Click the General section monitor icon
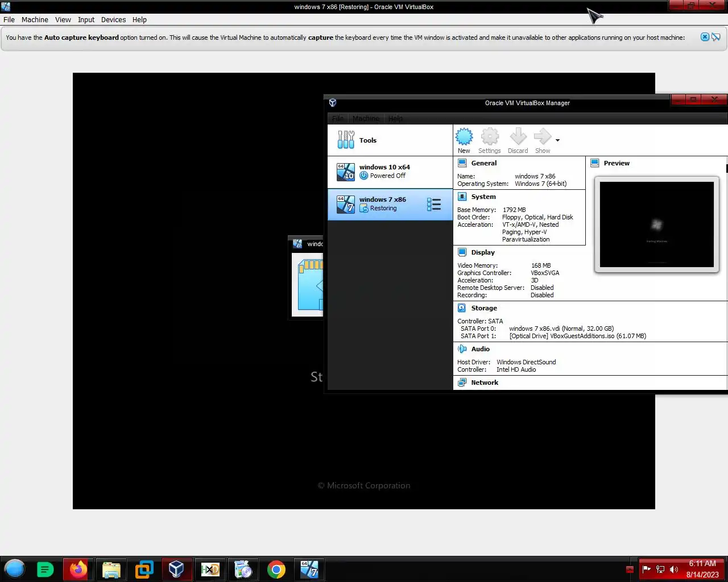Viewport: 728px width, 582px height. [x=462, y=163]
